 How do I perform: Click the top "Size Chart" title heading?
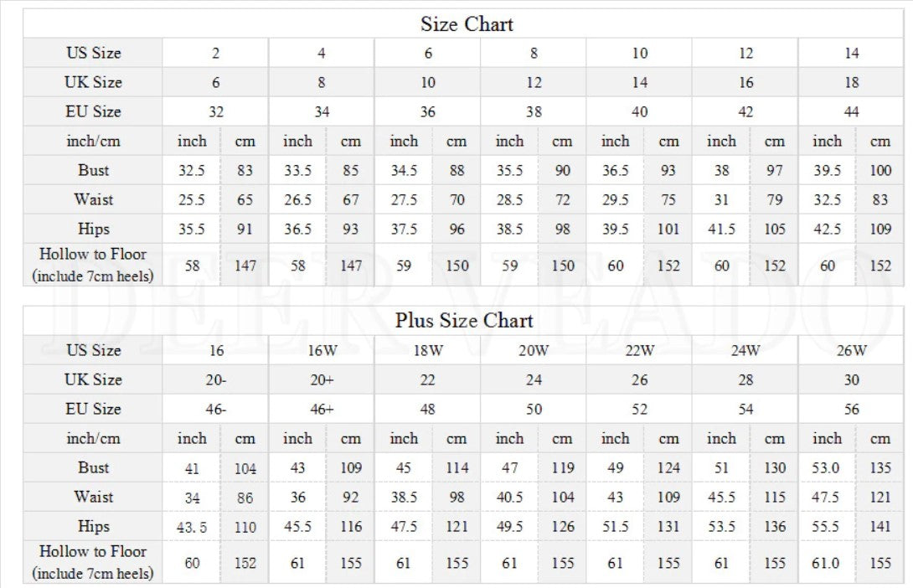click(x=466, y=24)
